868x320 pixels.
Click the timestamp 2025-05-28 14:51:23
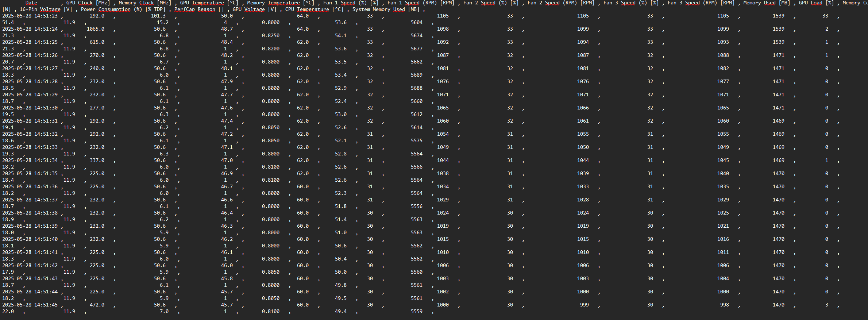point(30,16)
